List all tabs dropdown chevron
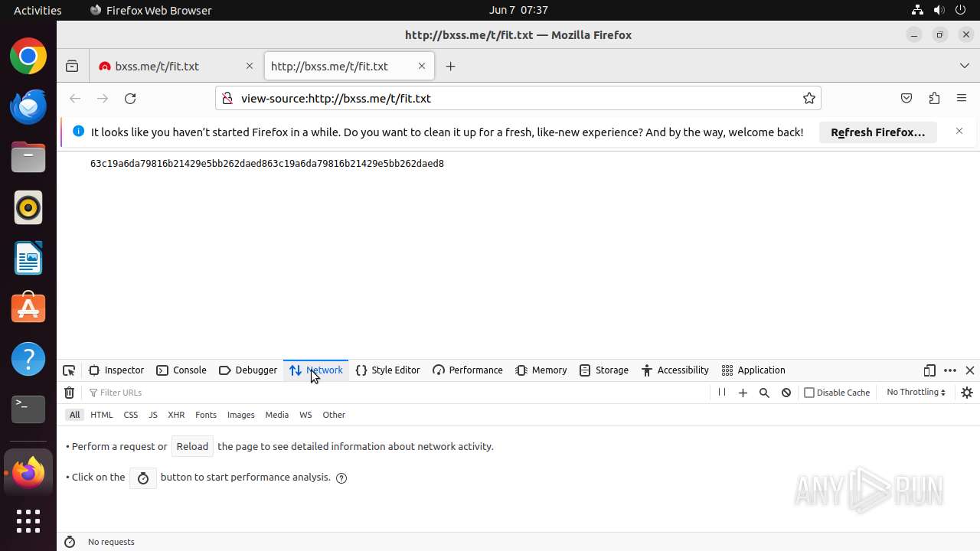Viewport: 980px width, 551px height. 965,67
